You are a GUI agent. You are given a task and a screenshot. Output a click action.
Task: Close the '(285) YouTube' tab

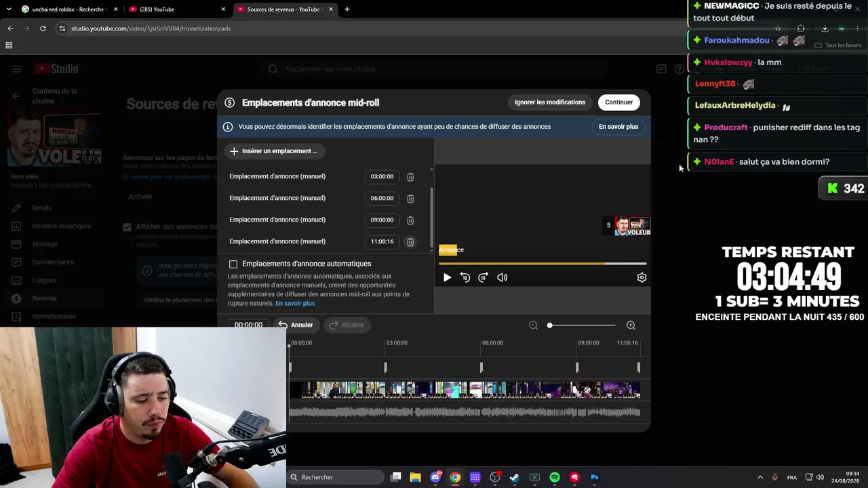pos(223,9)
